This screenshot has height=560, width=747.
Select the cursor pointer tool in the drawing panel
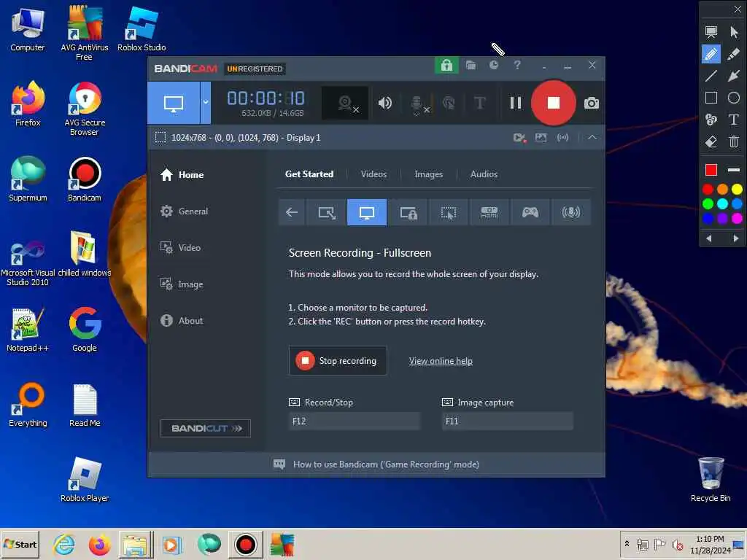734,32
